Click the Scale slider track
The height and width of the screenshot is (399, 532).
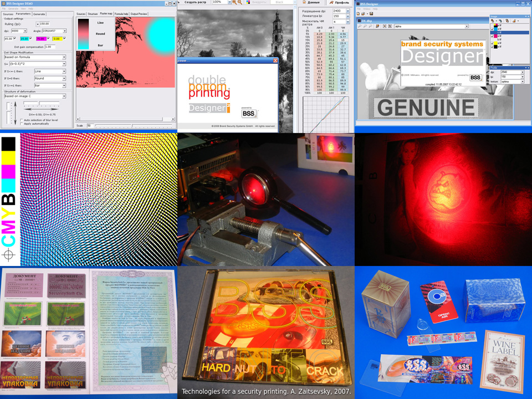click(x=133, y=126)
